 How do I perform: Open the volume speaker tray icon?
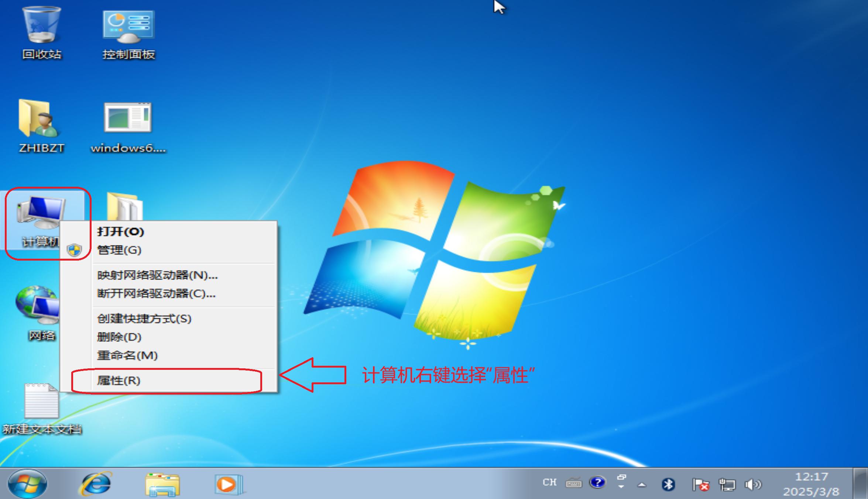(x=753, y=484)
